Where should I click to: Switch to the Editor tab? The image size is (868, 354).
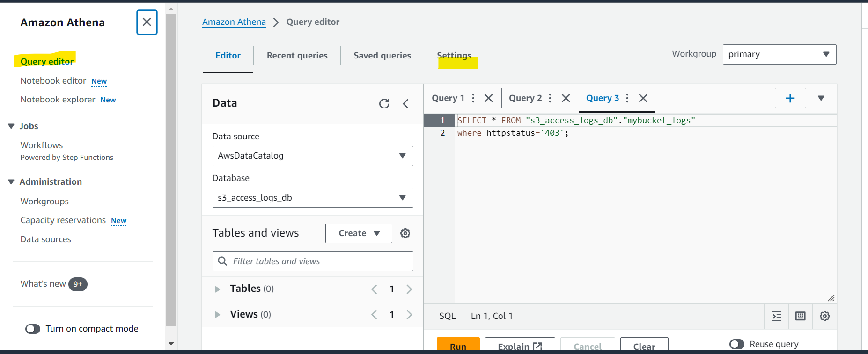(x=228, y=56)
